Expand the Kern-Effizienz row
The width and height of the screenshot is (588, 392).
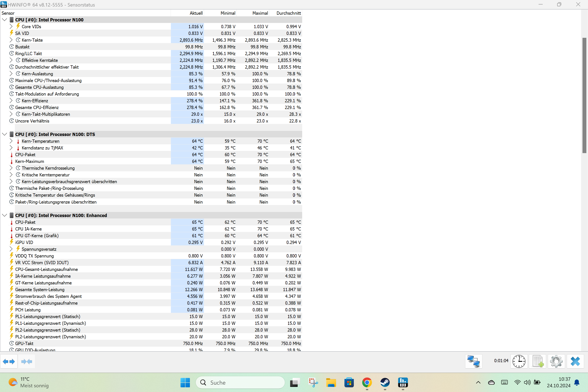coord(11,100)
